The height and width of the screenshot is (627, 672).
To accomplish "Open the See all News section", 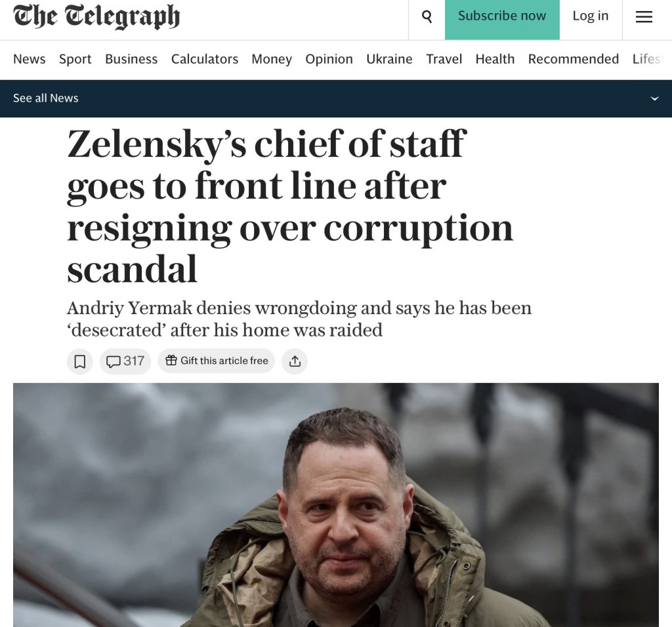I will point(46,98).
